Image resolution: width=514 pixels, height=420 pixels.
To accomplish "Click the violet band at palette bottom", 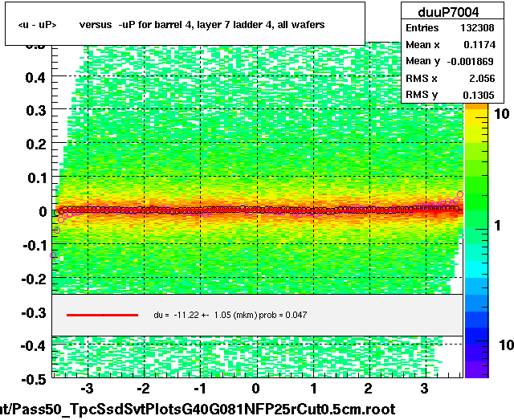I will tap(476, 369).
